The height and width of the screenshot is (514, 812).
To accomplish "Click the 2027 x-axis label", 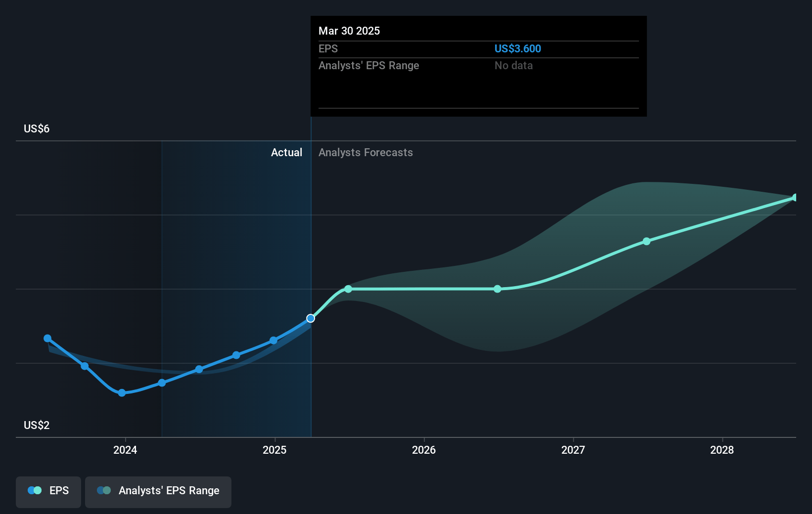I will tap(573, 450).
